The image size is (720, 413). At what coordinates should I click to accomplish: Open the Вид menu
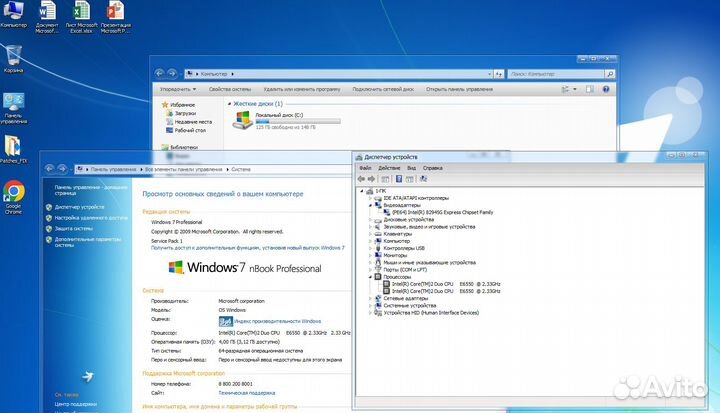(x=411, y=168)
